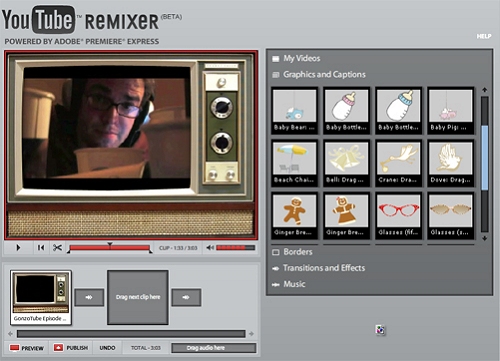
Task: Click the Drag audio here slot
Action: pos(214,348)
